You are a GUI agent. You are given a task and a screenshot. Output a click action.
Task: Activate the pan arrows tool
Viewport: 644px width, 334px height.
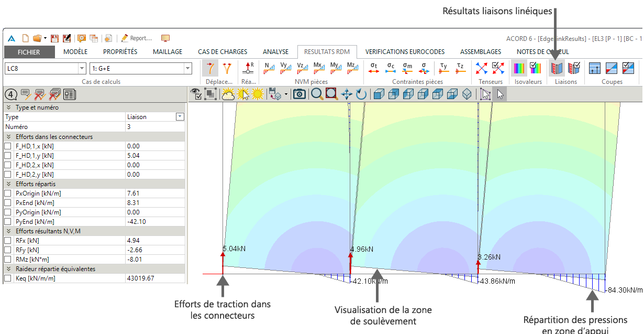point(347,94)
